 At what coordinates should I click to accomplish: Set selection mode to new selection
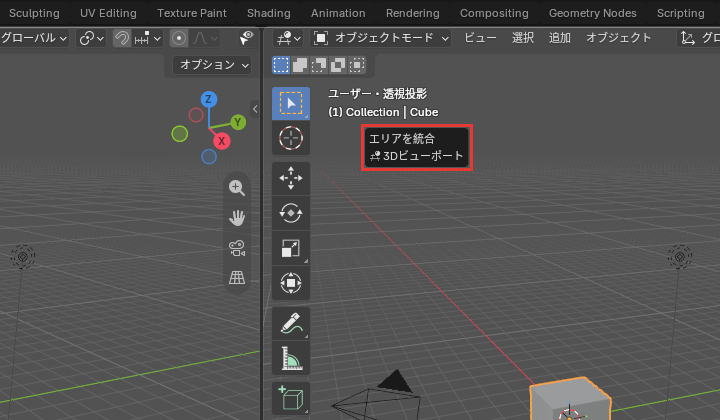coord(281,65)
